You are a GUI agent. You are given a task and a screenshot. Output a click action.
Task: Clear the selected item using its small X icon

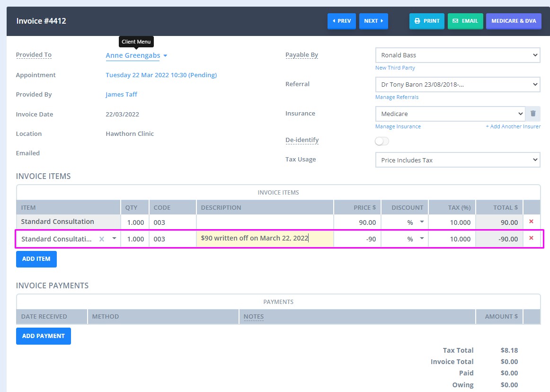pos(101,239)
